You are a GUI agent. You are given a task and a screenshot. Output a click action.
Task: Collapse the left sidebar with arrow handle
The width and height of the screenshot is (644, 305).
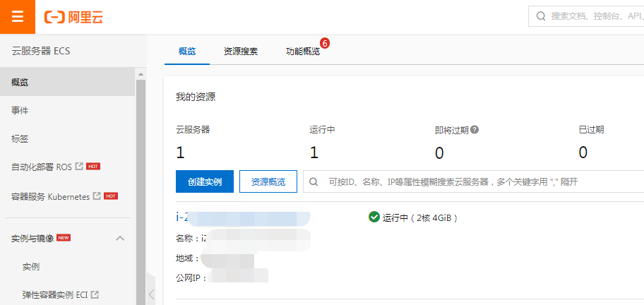click(x=151, y=294)
